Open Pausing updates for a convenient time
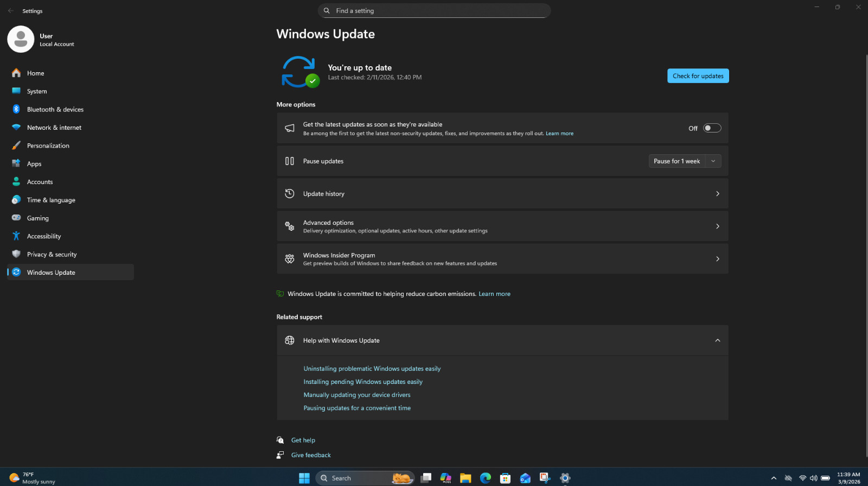Image resolution: width=868 pixels, height=486 pixels. (357, 408)
